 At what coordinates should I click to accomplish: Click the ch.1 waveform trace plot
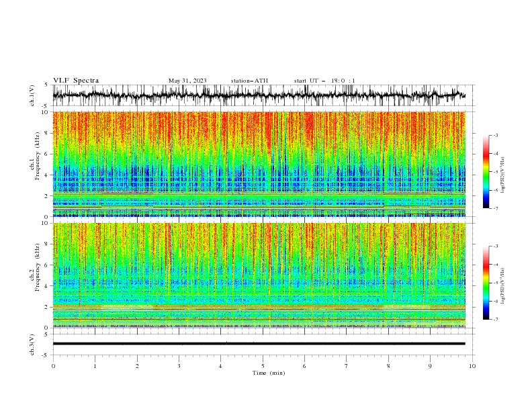click(x=259, y=95)
